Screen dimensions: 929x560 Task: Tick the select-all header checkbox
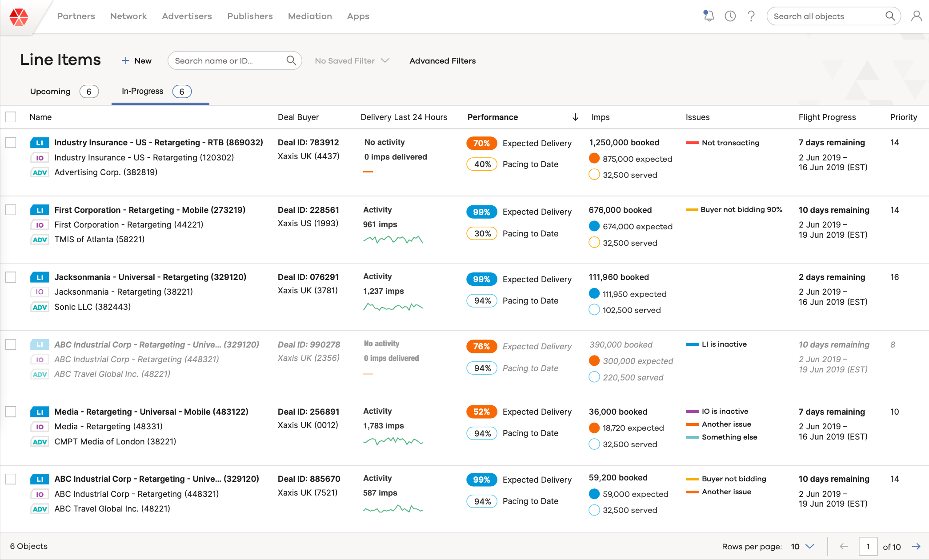point(11,117)
